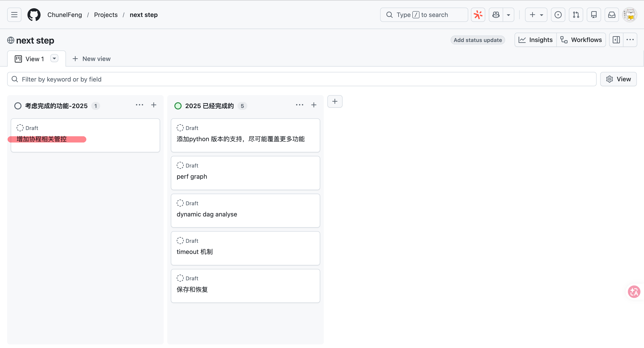Viewport: 644px width, 348px height.
Task: Open the notifications inbox icon
Action: [x=612, y=15]
